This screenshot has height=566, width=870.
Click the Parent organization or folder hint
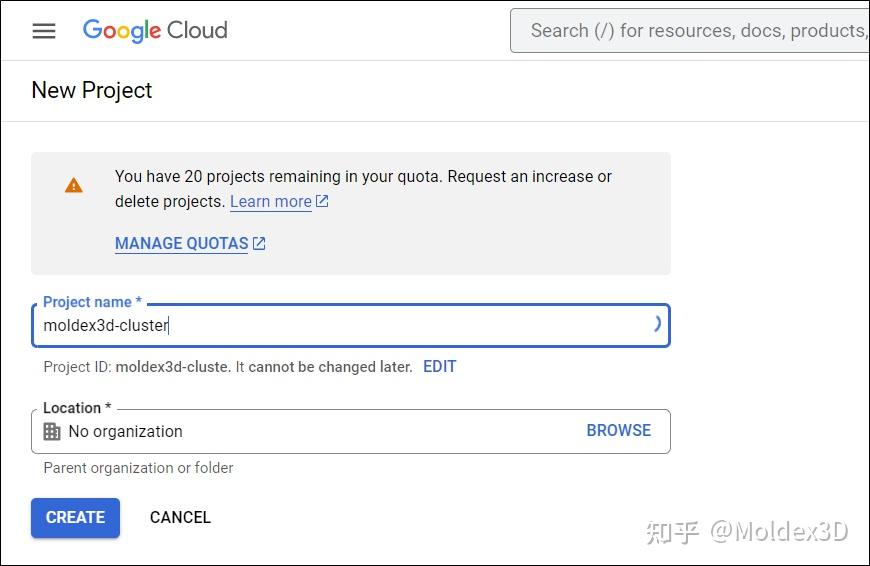click(x=138, y=467)
